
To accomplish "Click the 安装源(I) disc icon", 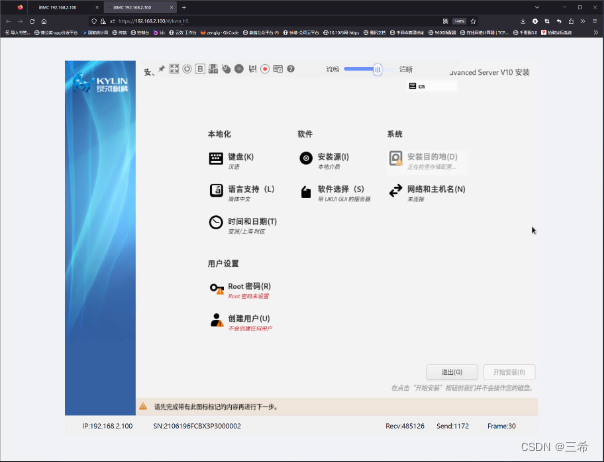I will 305,158.
